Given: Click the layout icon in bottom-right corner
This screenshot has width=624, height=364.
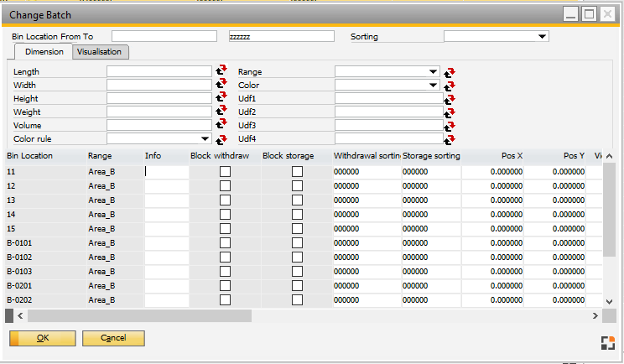Looking at the screenshot, I should 608,341.
